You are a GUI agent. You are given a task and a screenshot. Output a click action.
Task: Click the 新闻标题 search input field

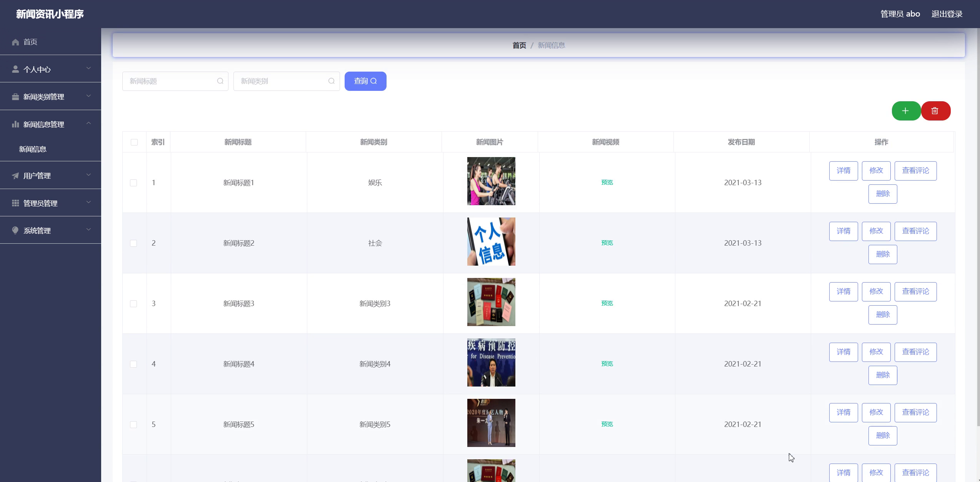pos(175,81)
